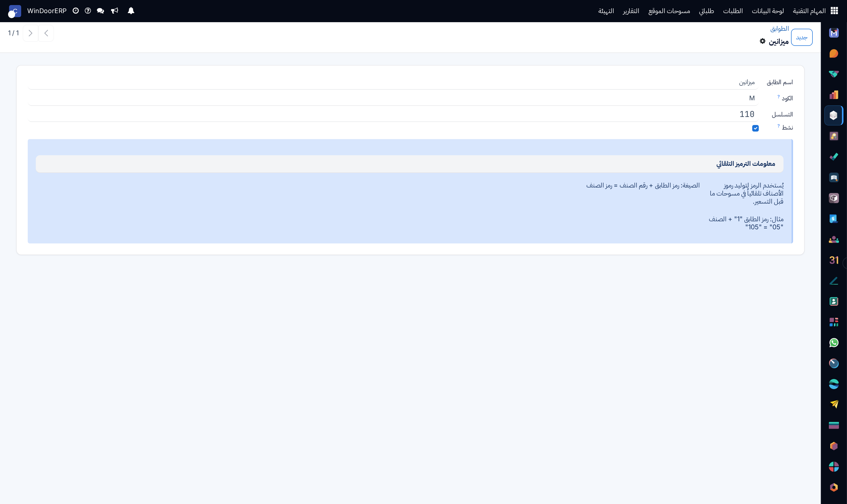Go to next record with right chevron
Image resolution: width=847 pixels, height=504 pixels.
31,33
